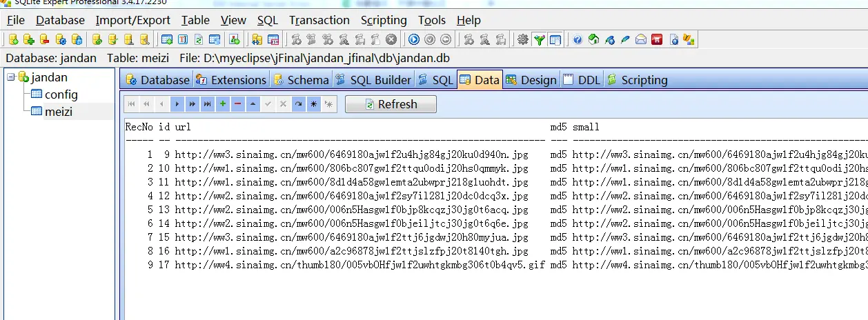Go to next record arrow in navigator
The image size is (868, 320).
click(x=177, y=104)
